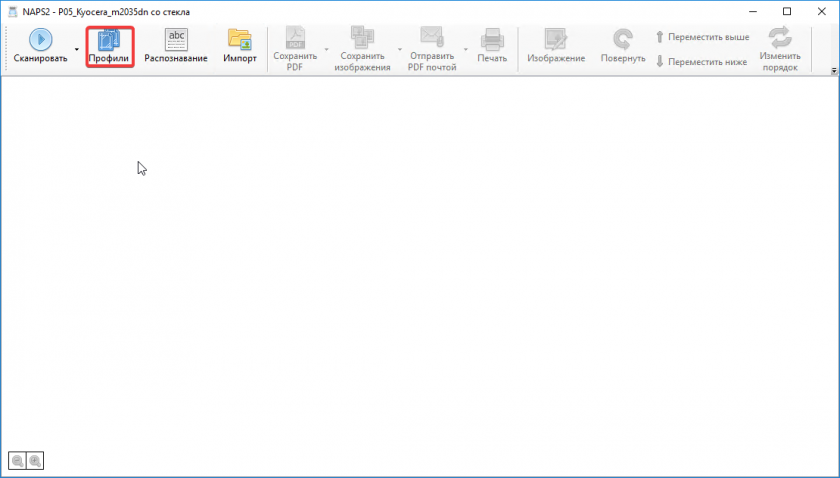Click the Сканировать scan button icon
Screen dimensions: 840x478
pos(40,40)
